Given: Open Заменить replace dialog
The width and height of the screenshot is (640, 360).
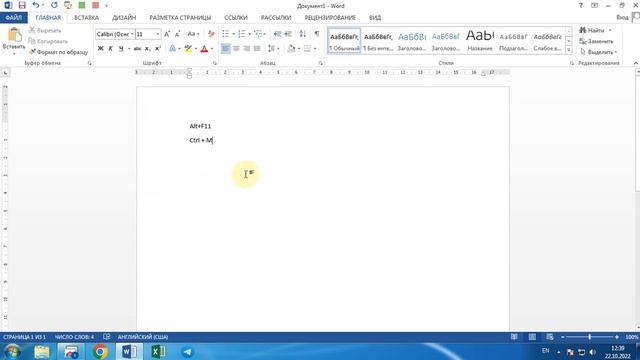Looking at the screenshot, I should 596,41.
